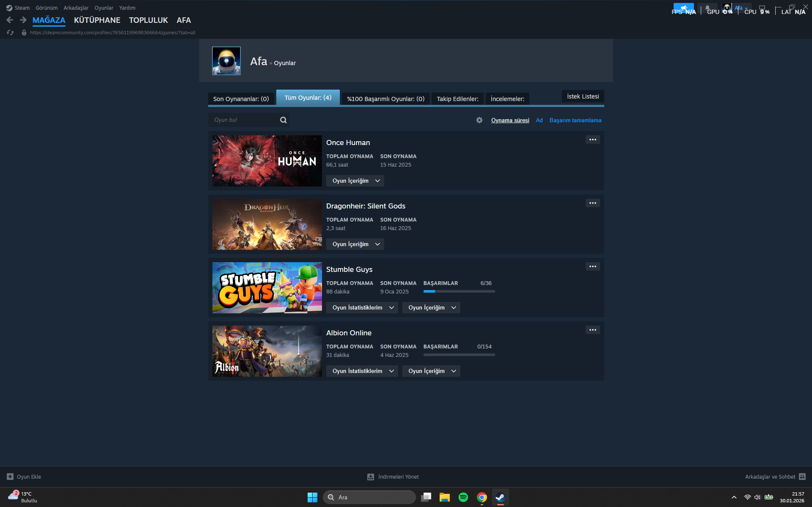Open the İncelemeler tab
812x507 pixels.
coord(508,99)
